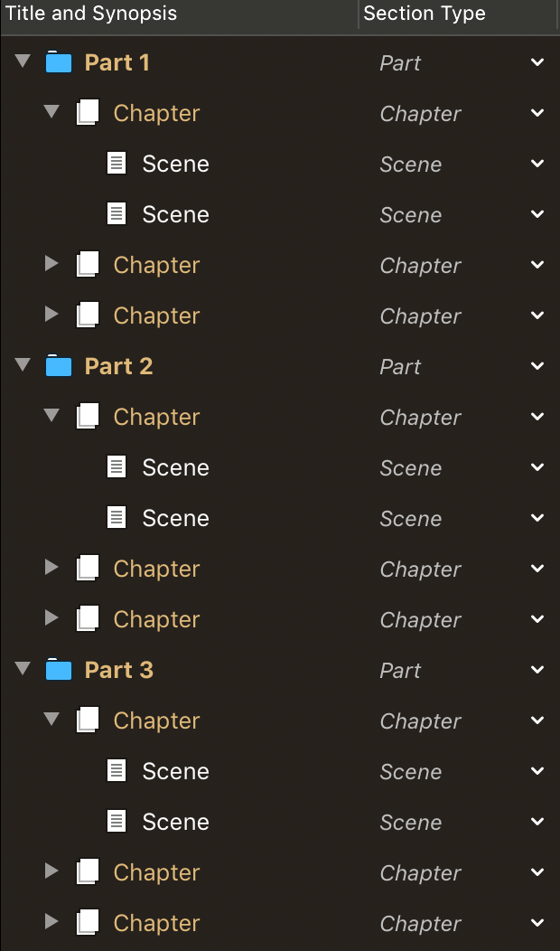The width and height of the screenshot is (560, 951).
Task: Open the Section Type dropdown for Part 3's last Chapter
Action: click(537, 923)
